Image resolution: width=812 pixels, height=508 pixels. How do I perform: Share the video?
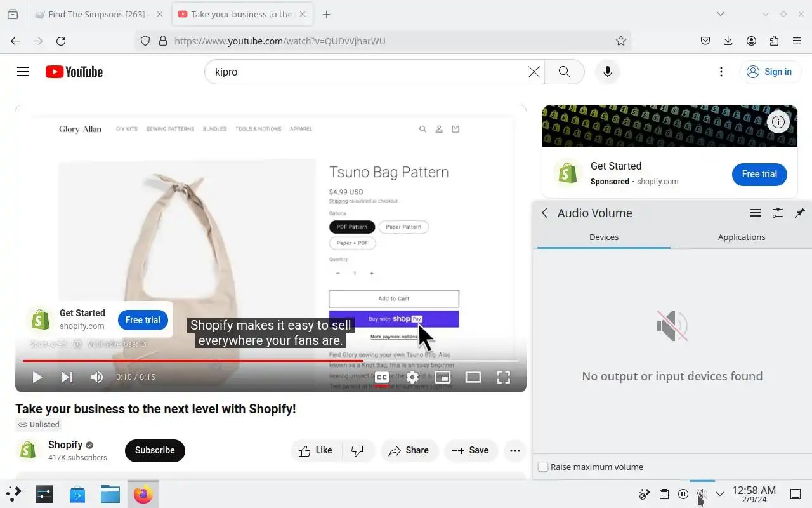[x=409, y=450]
